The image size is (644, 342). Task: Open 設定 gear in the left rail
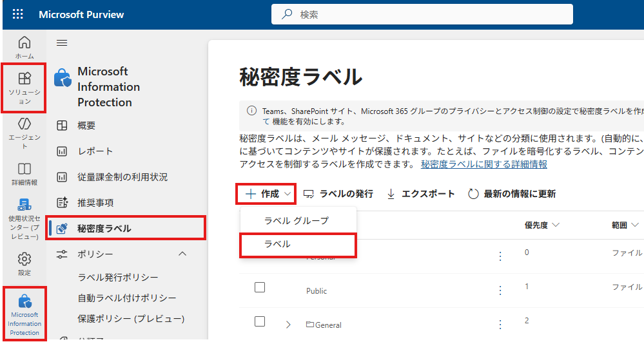(x=24, y=264)
